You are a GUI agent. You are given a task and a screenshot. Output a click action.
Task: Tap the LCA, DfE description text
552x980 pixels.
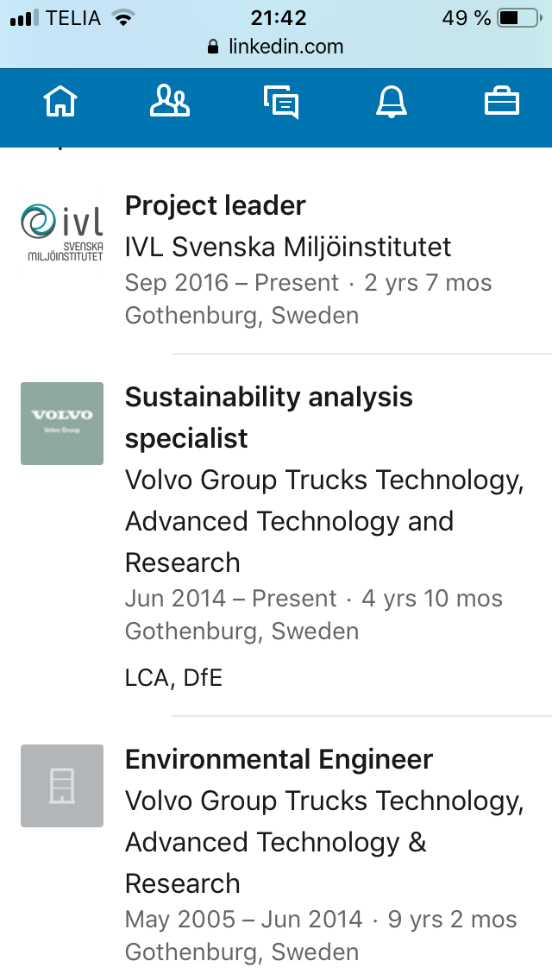pyautogui.click(x=173, y=677)
